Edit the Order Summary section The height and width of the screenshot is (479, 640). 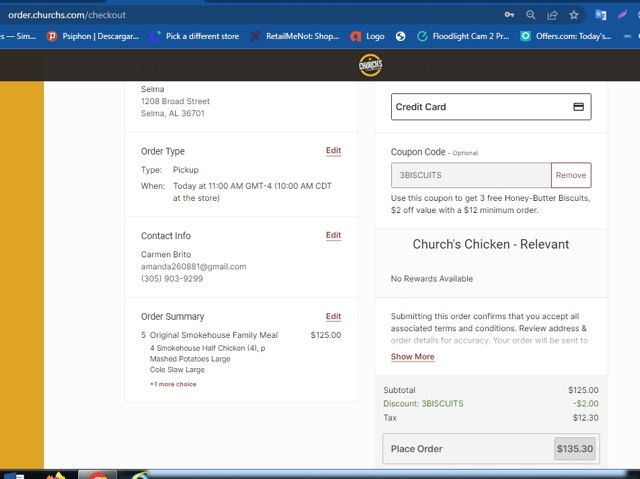coord(333,317)
